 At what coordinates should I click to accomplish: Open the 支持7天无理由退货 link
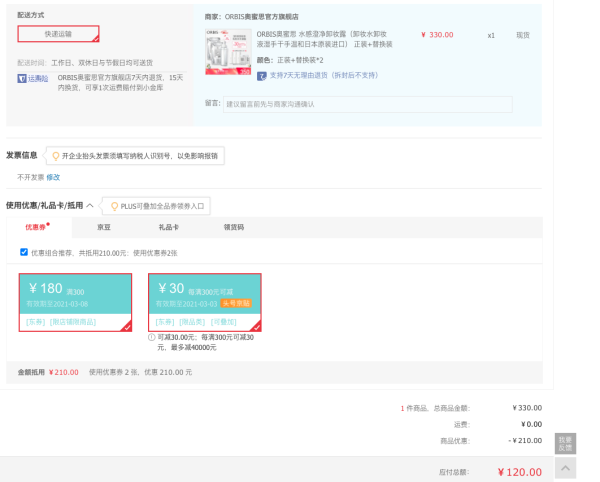click(324, 75)
